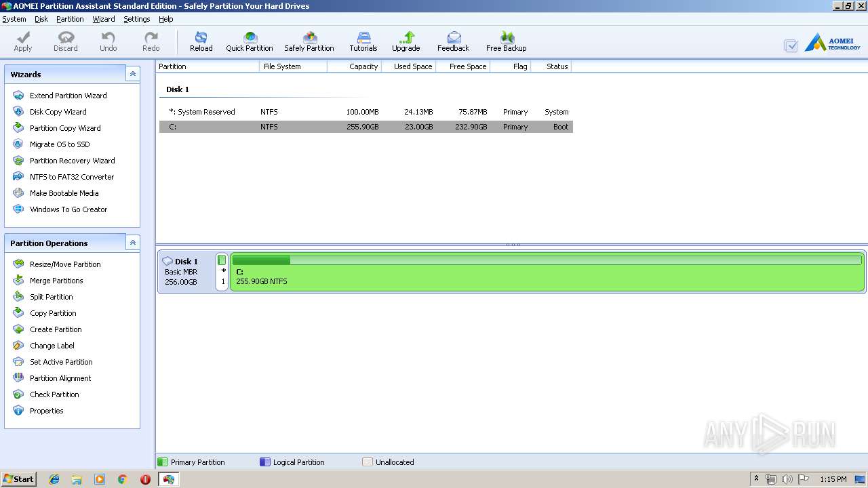Select the small System Reserved block in disk map
Screen dimensions: 868x488
(222, 272)
